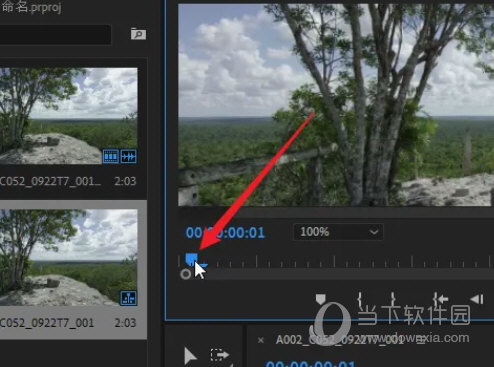Click the blue playhead on monitor ruler
Screen dimensions: 494x367
coord(191,259)
